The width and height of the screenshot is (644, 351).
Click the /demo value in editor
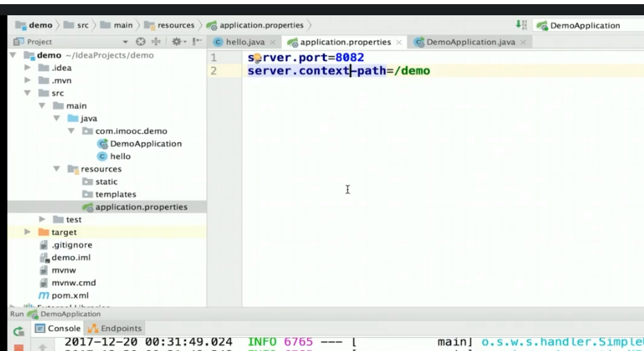click(x=412, y=71)
